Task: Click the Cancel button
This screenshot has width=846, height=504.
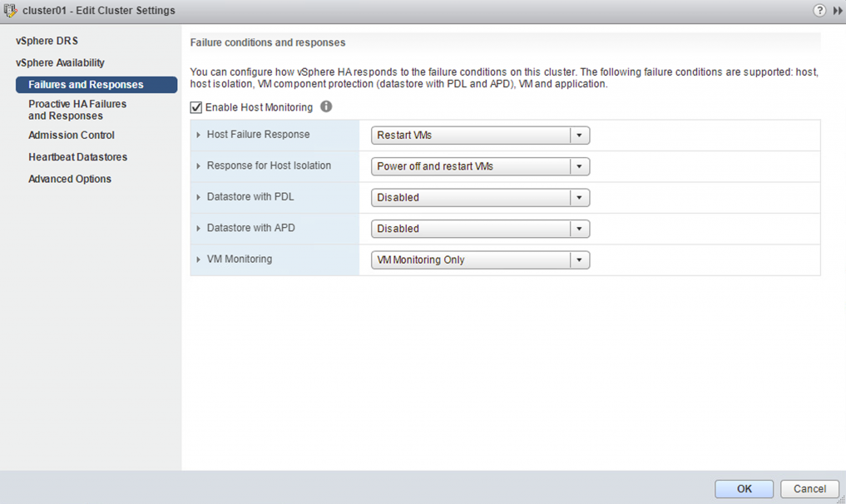Action: (x=809, y=489)
